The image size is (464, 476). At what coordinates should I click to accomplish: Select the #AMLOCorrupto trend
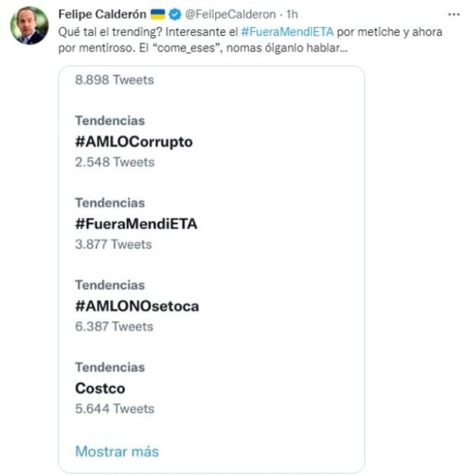click(x=134, y=141)
